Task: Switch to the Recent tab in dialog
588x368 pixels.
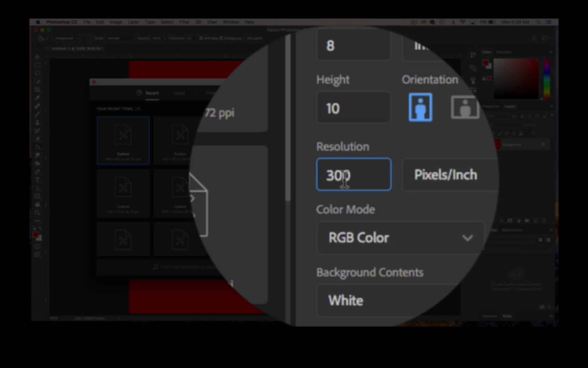Action: pyautogui.click(x=152, y=93)
